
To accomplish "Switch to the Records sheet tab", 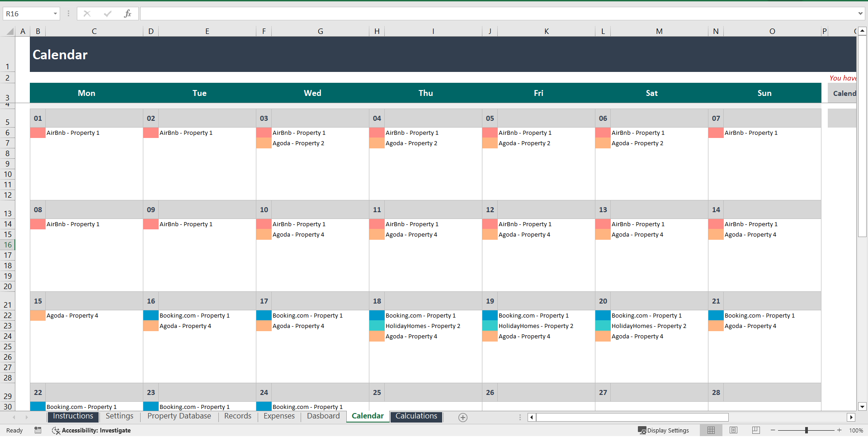I will [238, 416].
